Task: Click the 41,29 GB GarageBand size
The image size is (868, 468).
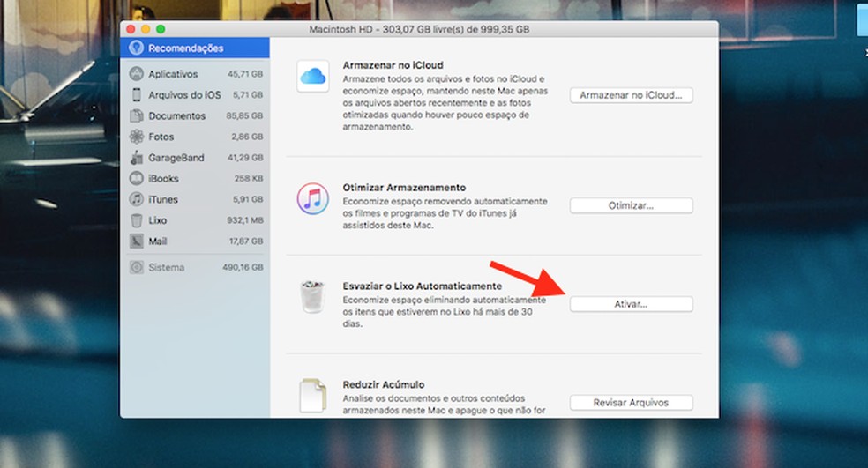Action: pyautogui.click(x=245, y=158)
